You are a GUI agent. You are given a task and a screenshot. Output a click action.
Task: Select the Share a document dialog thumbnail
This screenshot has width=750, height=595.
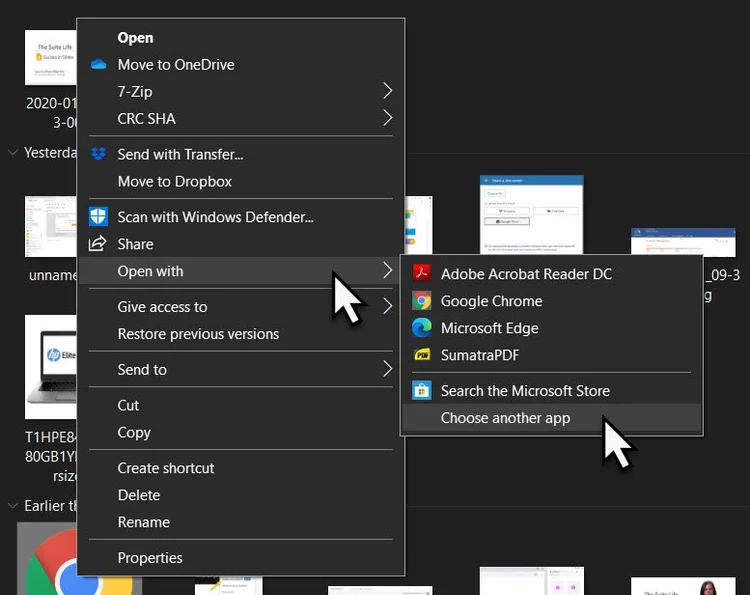(531, 214)
